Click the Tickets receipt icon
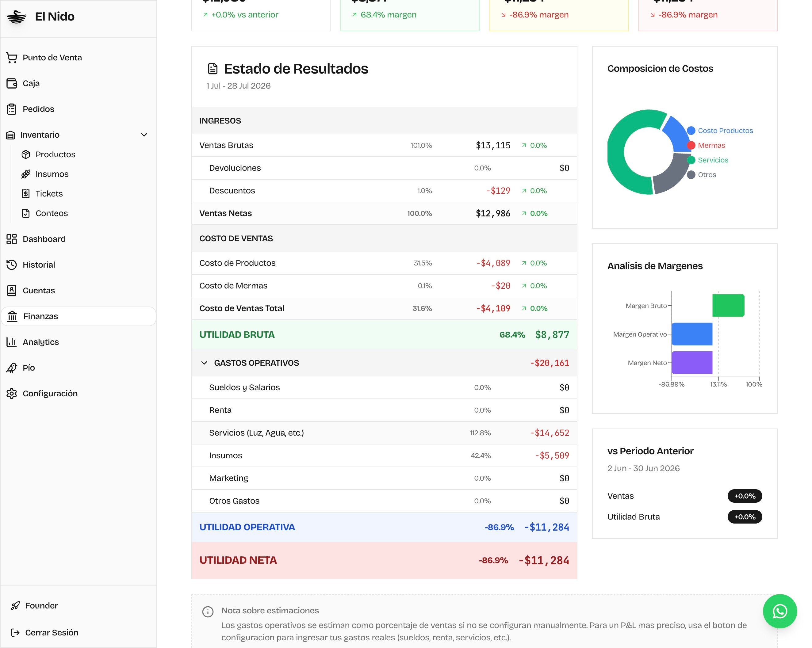The height and width of the screenshot is (648, 812). [26, 193]
